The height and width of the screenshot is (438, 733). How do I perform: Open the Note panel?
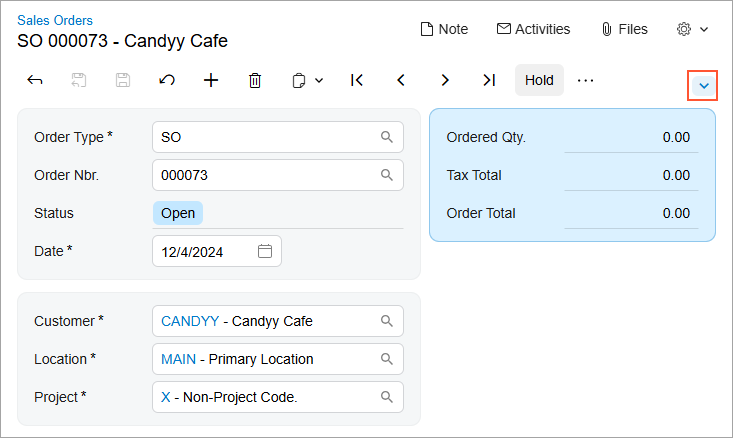(x=444, y=30)
